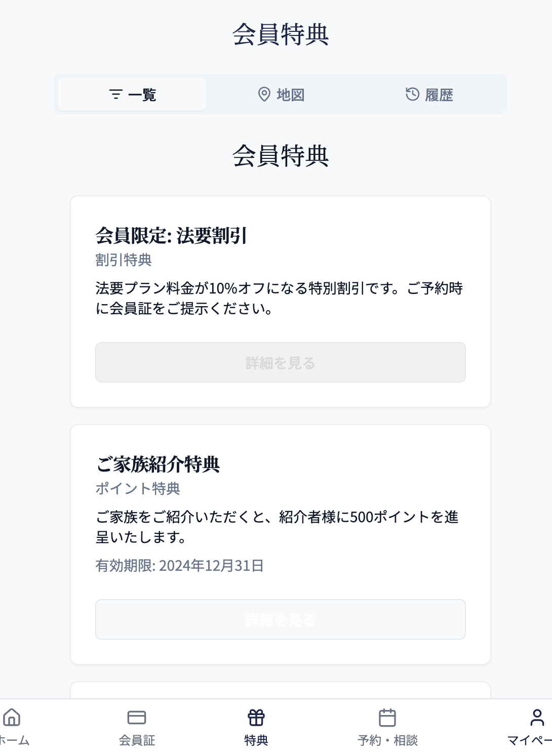Viewport: 552px width, 756px height.
Task: Tap the person icon for My Page
Action: [x=537, y=718]
